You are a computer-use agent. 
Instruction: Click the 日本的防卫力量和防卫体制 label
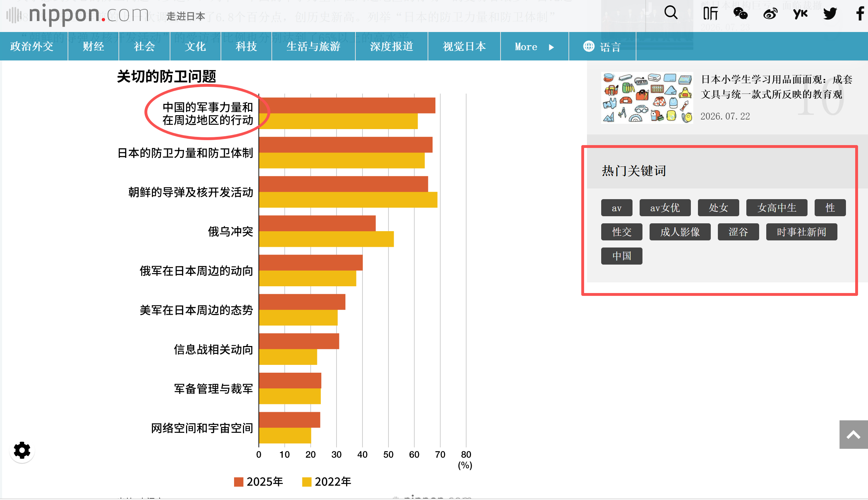185,153
